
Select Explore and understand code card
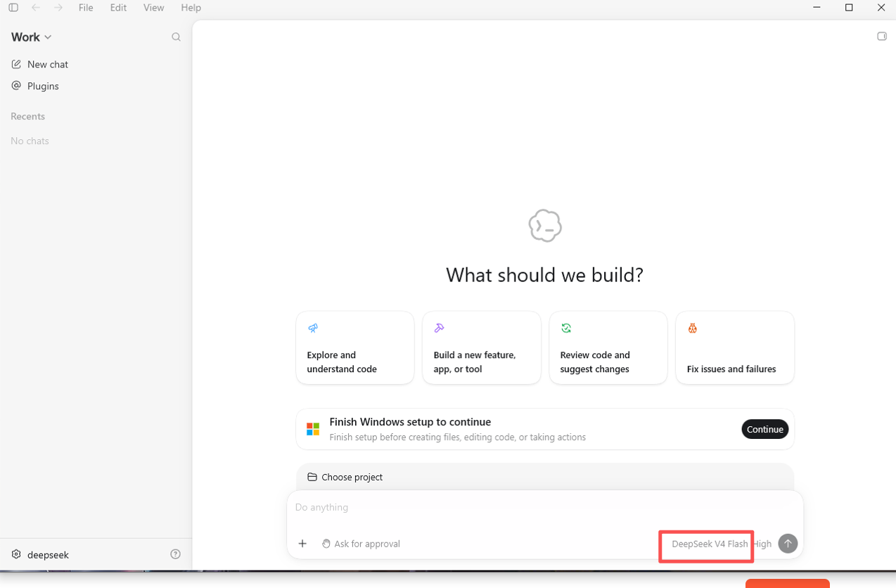click(355, 347)
